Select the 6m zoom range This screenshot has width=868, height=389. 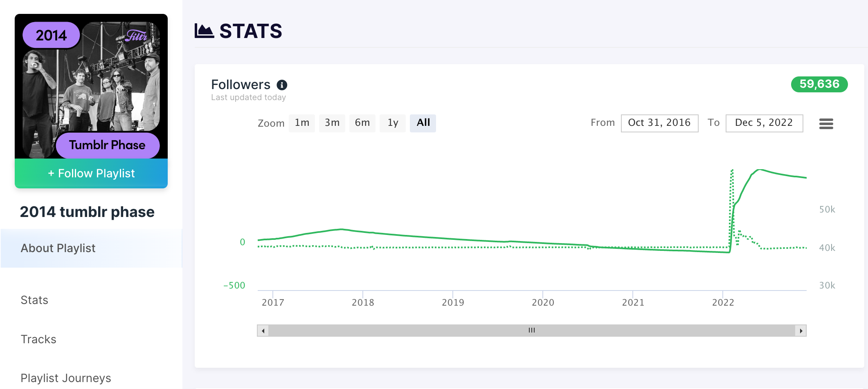click(362, 123)
